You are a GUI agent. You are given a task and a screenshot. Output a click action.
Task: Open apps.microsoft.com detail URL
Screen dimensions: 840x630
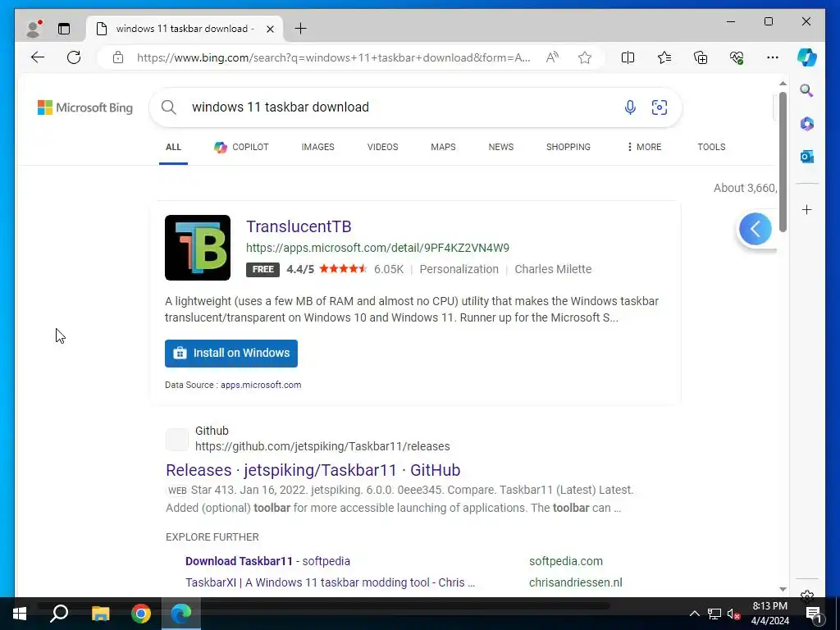pos(377,248)
